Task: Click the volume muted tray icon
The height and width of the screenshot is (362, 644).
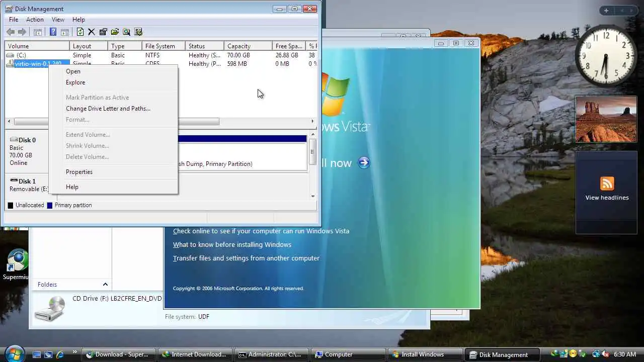Action: tap(605, 354)
